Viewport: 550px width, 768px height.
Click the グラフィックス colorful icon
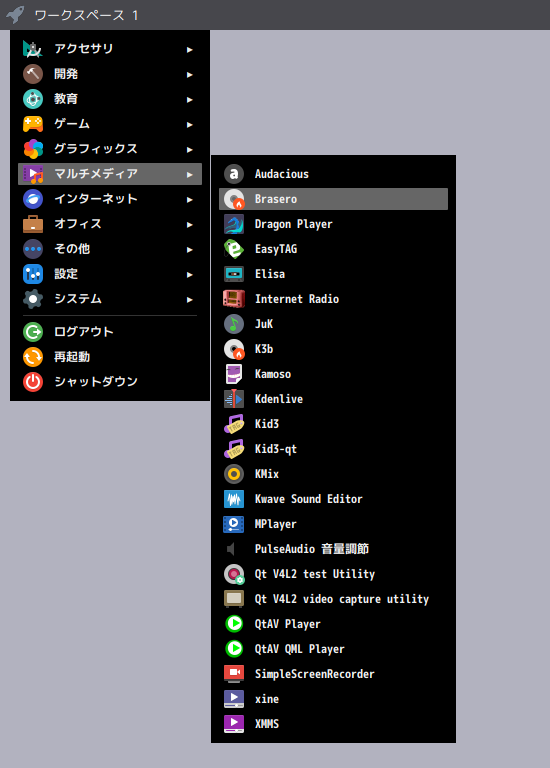click(x=33, y=149)
